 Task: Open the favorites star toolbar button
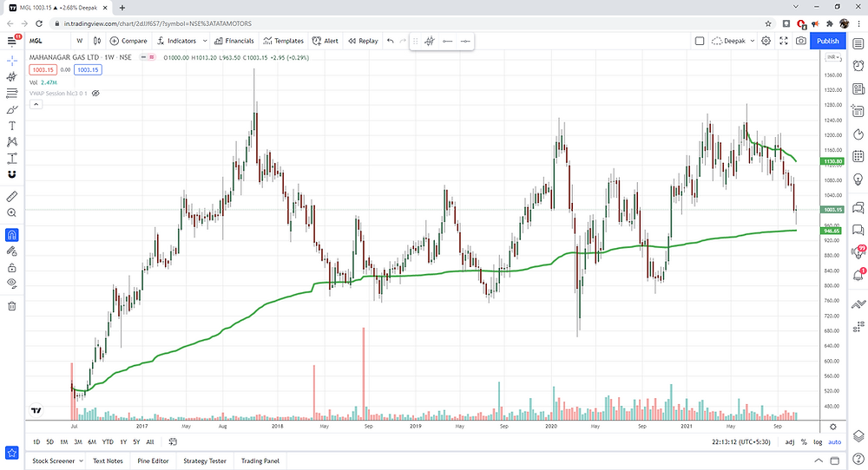point(11,453)
